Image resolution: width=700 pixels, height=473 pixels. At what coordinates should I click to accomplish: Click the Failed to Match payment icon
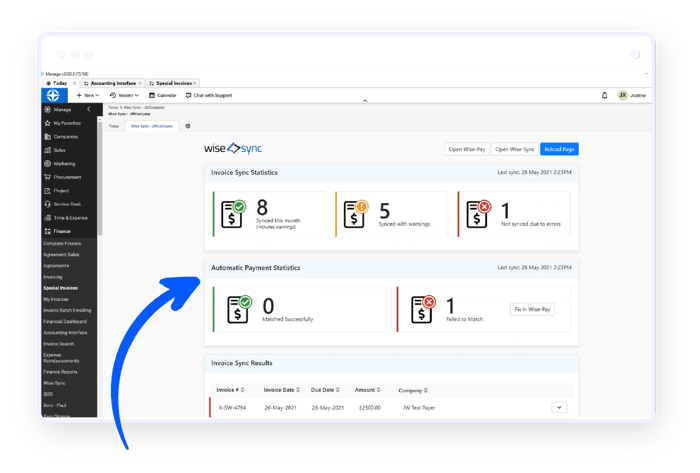[x=423, y=309]
